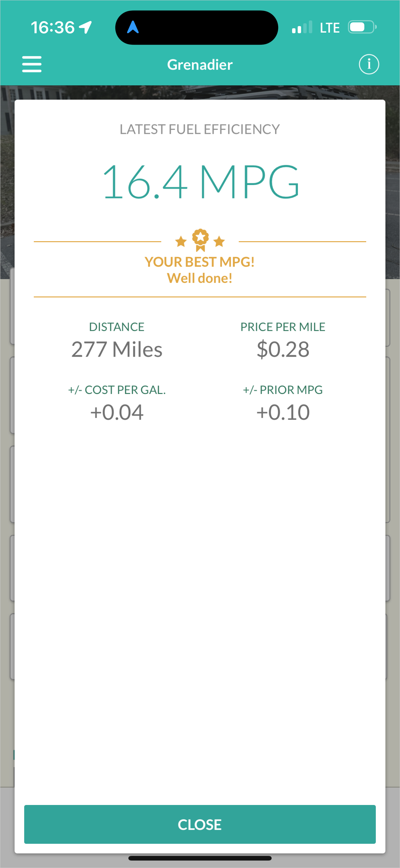Tap the LTE network indicator
The height and width of the screenshot is (868, 400).
pyautogui.click(x=330, y=28)
